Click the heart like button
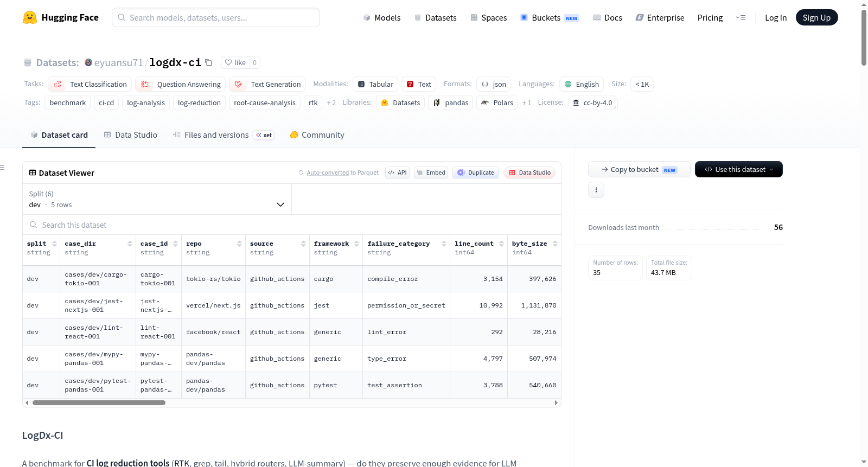 (235, 62)
